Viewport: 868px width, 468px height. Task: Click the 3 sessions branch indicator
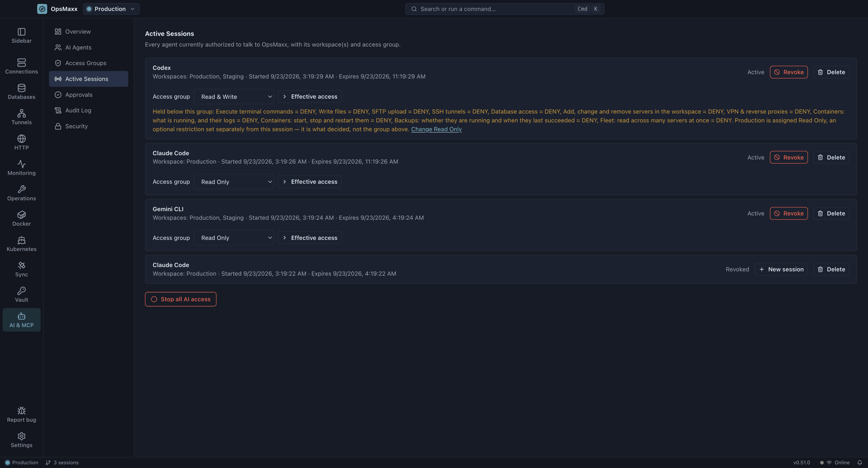click(62, 463)
